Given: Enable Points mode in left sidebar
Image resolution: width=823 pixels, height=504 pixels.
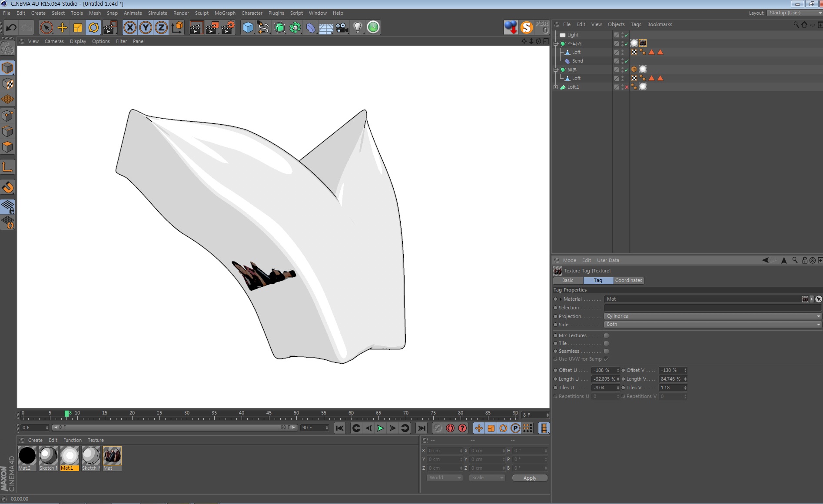Looking at the screenshot, I should click(7, 116).
